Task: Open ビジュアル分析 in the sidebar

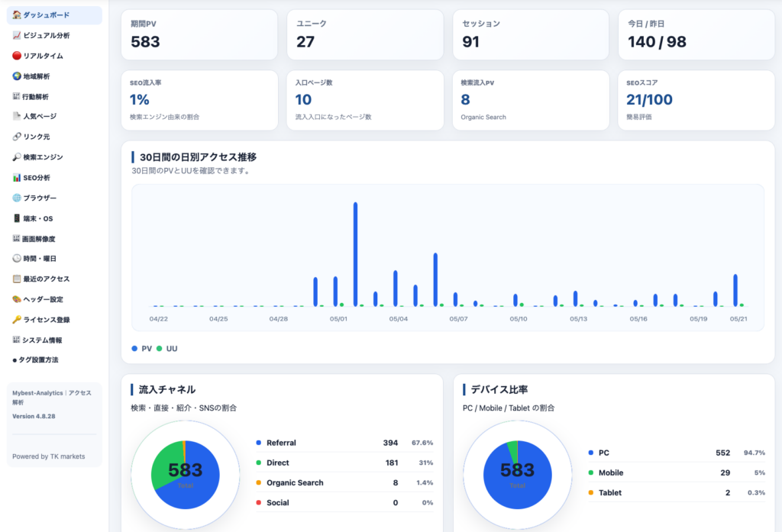Action: click(54, 35)
